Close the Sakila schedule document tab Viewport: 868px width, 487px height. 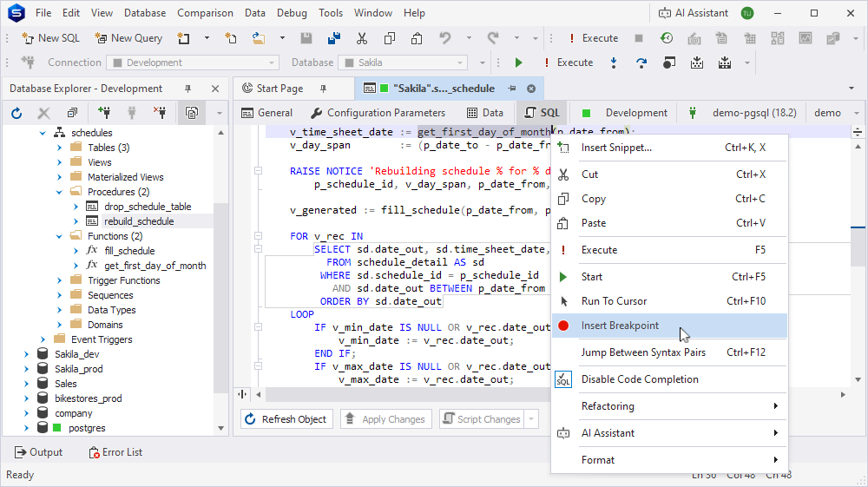point(531,89)
